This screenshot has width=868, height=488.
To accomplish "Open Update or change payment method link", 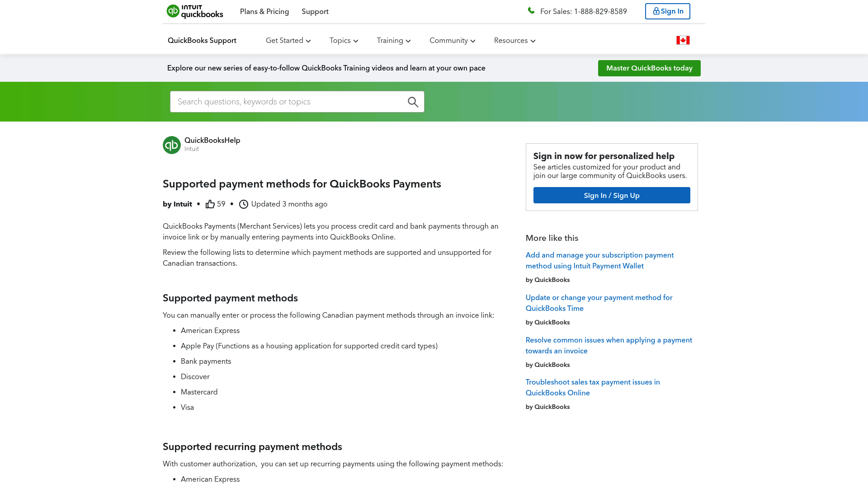I will 599,303.
